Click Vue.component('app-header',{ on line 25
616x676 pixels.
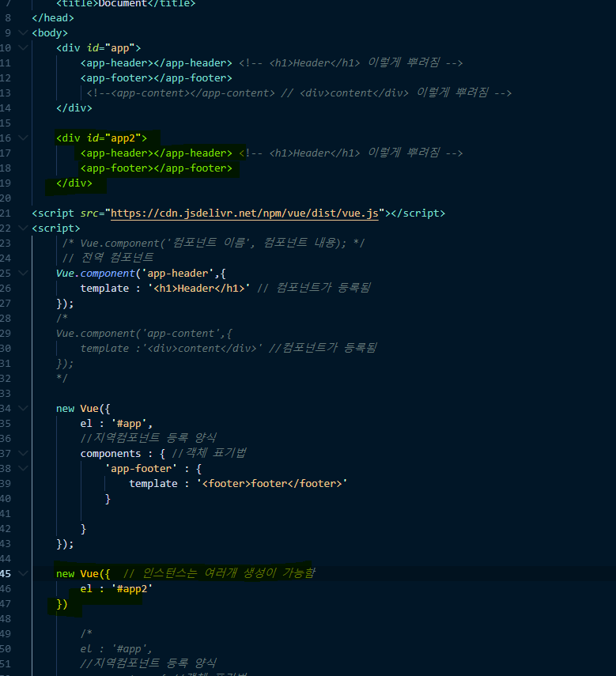(141, 274)
